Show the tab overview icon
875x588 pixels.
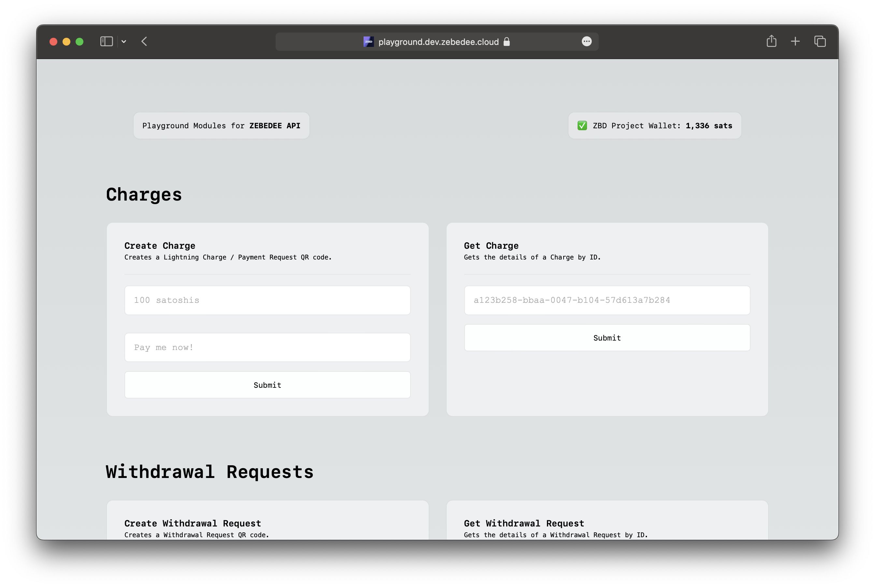click(x=820, y=41)
